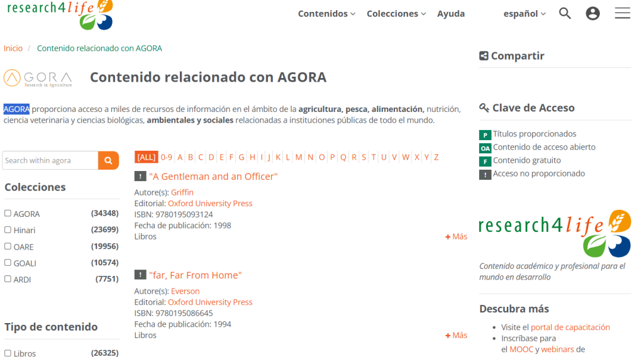Click the Search within agora input field
The image size is (644, 357).
pos(50,160)
